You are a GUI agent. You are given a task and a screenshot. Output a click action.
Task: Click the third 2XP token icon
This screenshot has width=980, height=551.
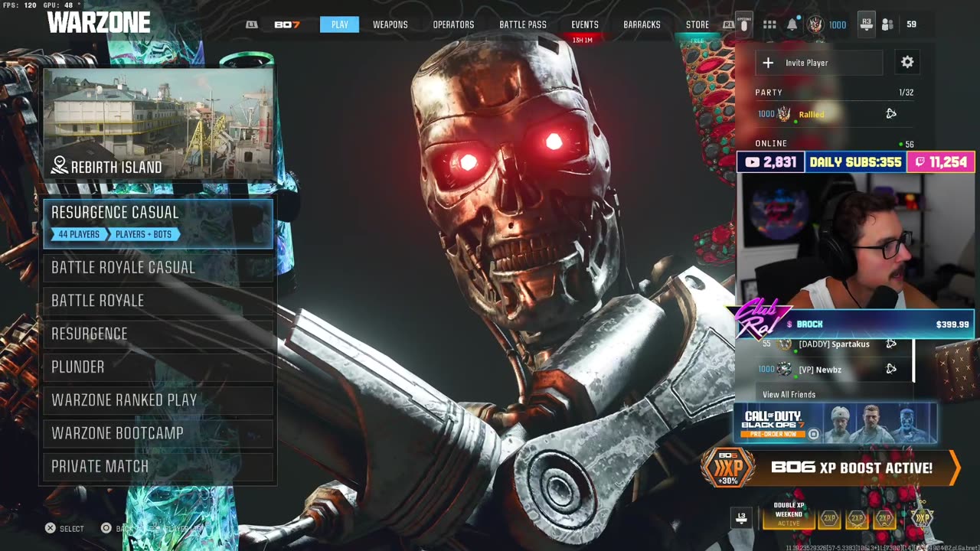[x=884, y=518]
